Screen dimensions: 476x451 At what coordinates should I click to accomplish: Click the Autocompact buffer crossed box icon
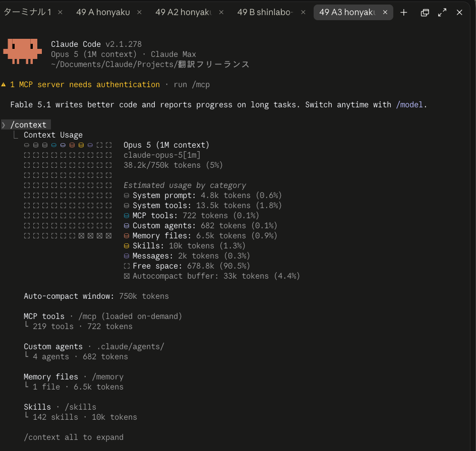[x=127, y=276]
